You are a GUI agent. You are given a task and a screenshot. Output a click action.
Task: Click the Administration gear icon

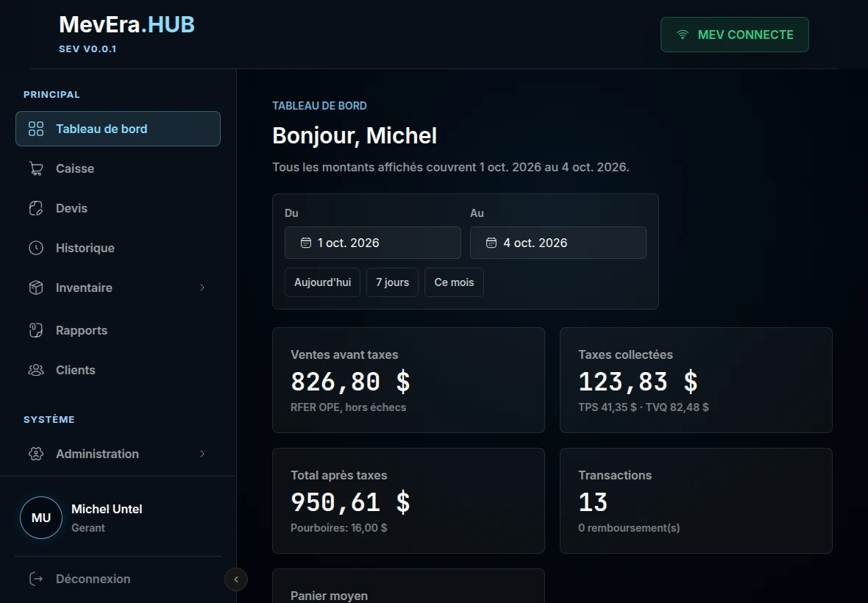tap(36, 454)
